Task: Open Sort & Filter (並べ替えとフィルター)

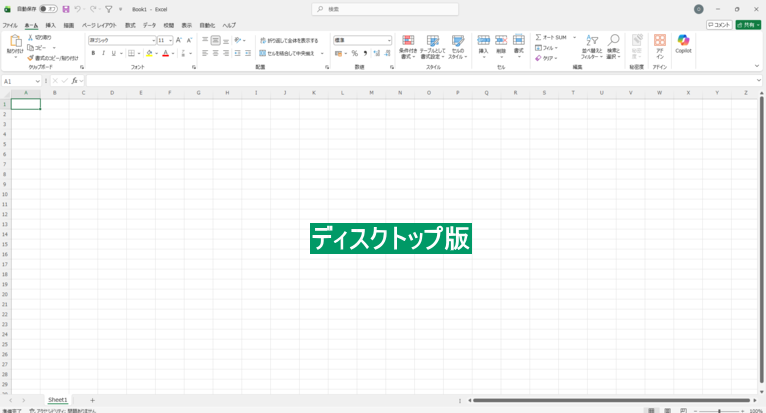Action: pyautogui.click(x=592, y=47)
